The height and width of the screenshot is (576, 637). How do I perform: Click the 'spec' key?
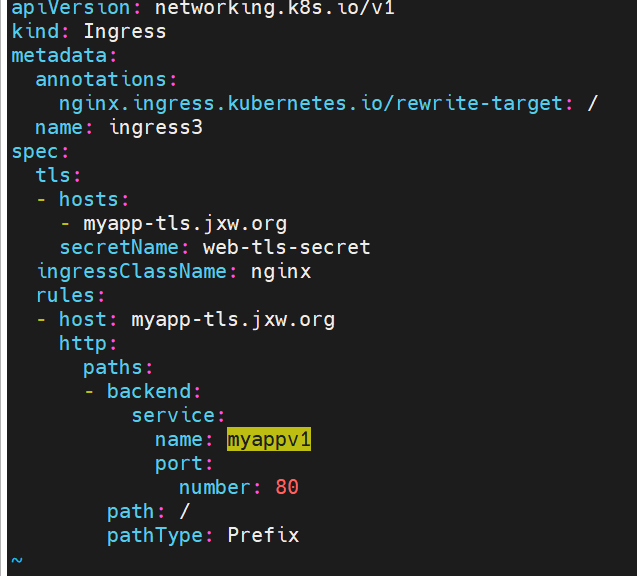coord(35,152)
